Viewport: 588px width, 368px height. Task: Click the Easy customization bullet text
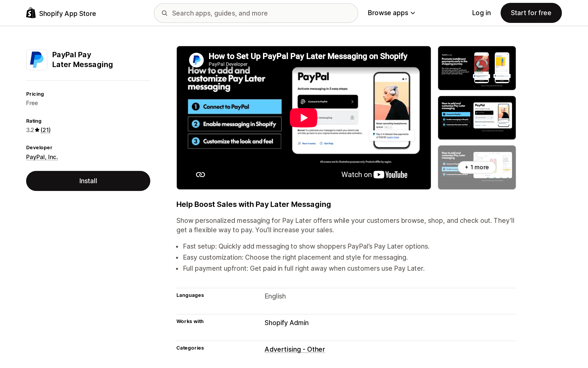click(x=295, y=257)
